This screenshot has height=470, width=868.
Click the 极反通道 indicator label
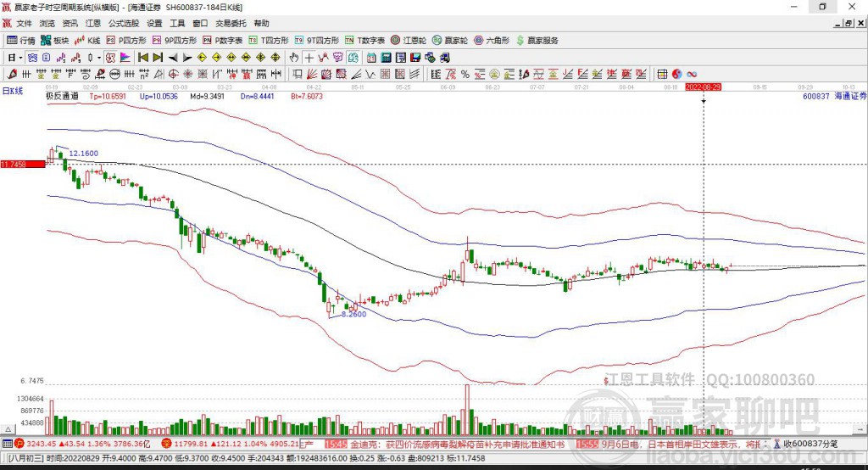(x=62, y=96)
